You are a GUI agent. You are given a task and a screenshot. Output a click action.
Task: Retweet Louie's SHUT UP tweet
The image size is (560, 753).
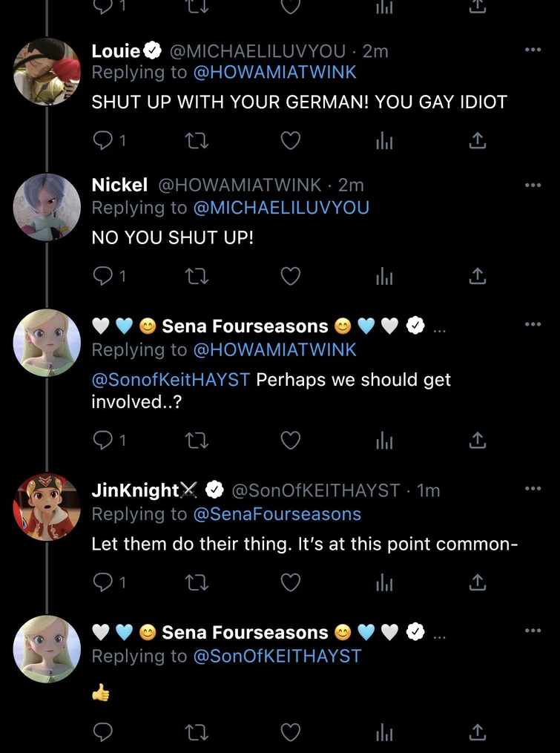click(196, 140)
